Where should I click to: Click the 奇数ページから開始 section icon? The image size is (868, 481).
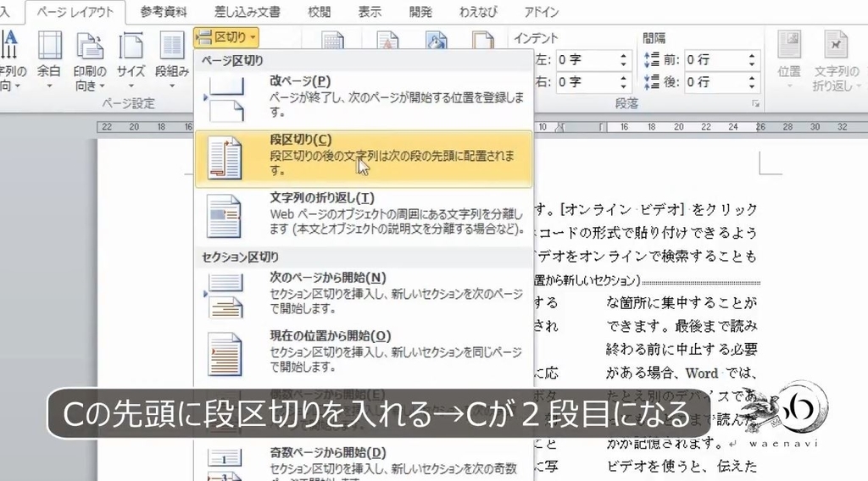[225, 464]
